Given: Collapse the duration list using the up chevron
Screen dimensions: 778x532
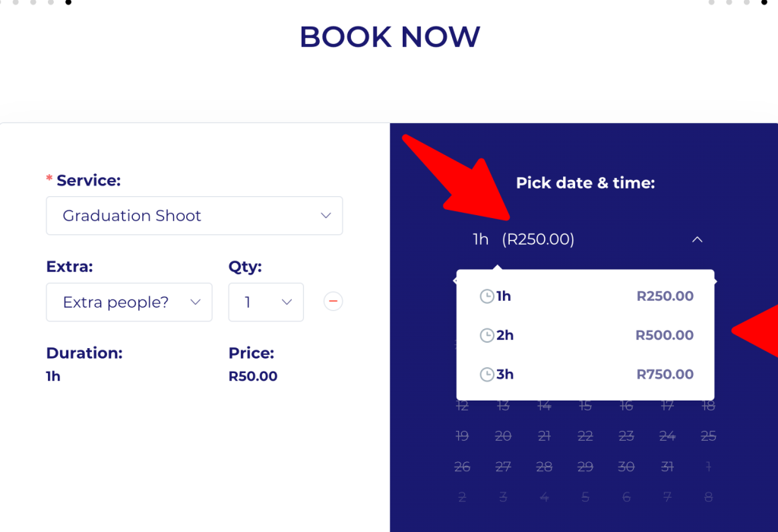Looking at the screenshot, I should point(697,239).
